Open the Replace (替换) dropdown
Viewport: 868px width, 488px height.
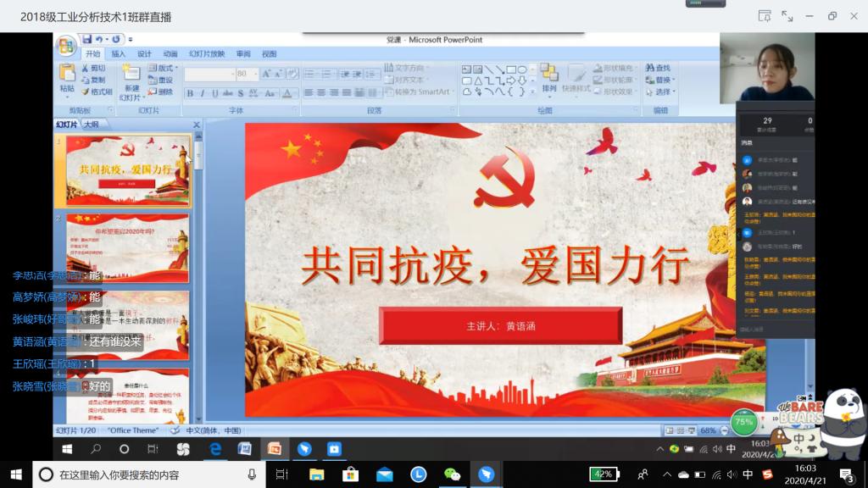pyautogui.click(x=659, y=80)
